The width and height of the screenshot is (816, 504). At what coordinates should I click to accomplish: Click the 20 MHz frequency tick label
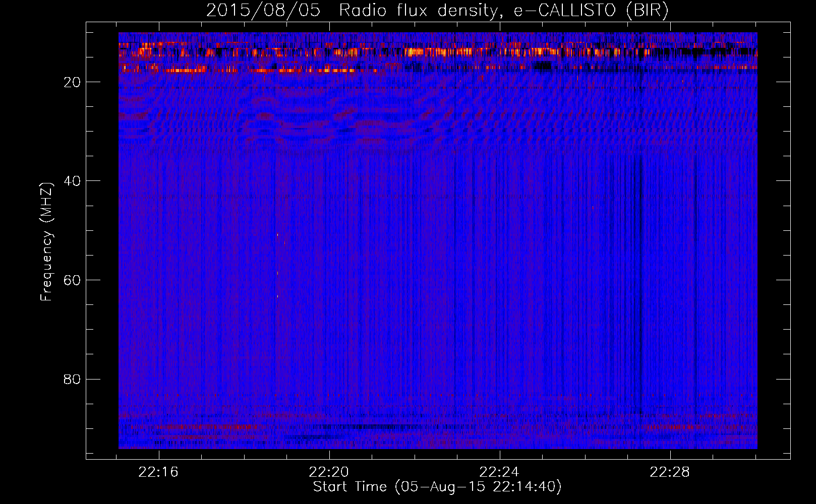click(x=72, y=82)
